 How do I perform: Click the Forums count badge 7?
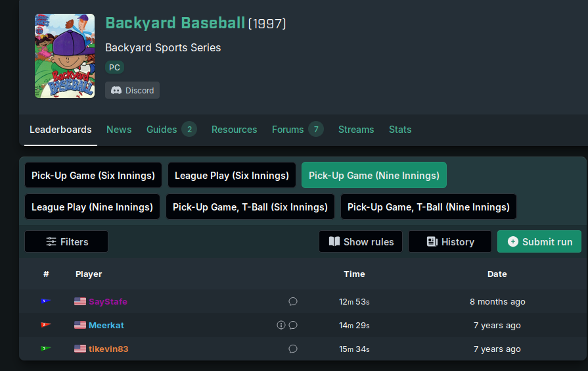pyautogui.click(x=316, y=130)
